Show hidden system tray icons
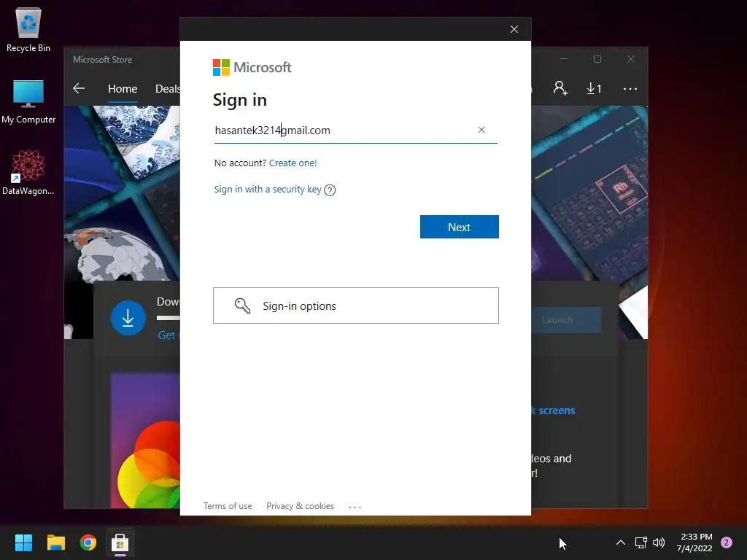 (620, 542)
